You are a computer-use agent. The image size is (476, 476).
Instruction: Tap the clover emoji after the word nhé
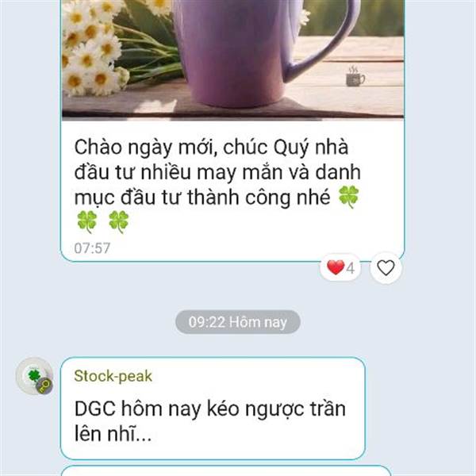(x=348, y=197)
